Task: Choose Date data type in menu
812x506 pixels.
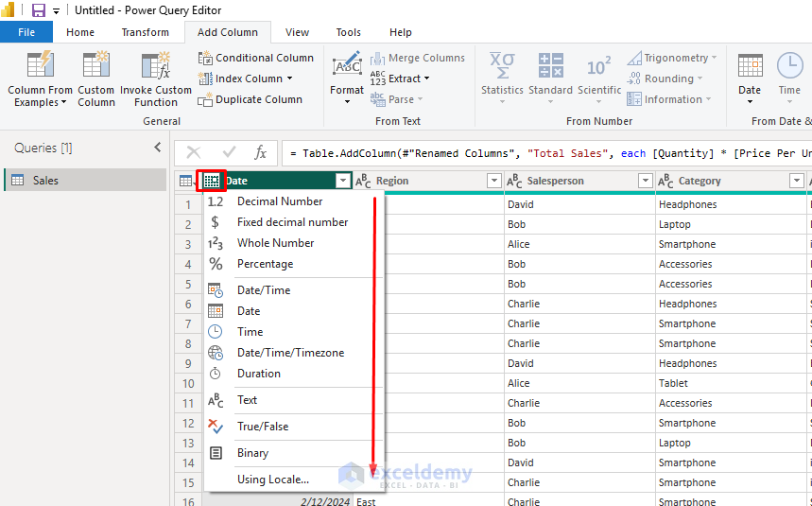Action: click(294, 311)
